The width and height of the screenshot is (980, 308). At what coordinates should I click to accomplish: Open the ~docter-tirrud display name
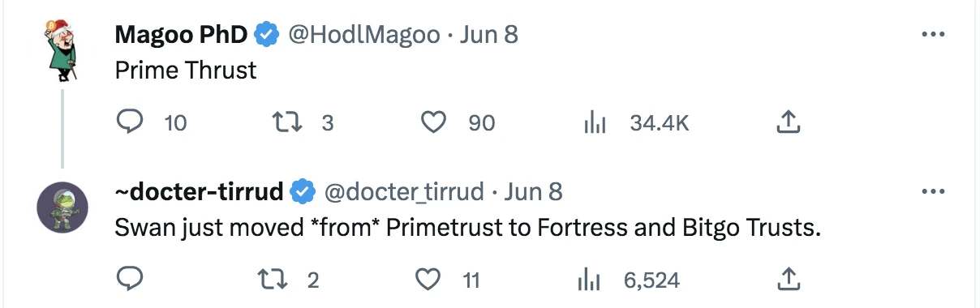pyautogui.click(x=199, y=192)
